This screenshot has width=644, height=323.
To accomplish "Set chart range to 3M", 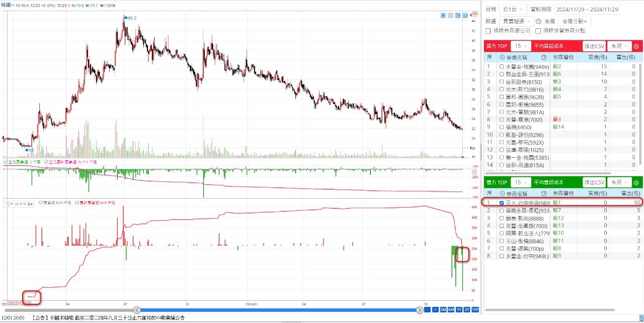I will (x=443, y=309).
